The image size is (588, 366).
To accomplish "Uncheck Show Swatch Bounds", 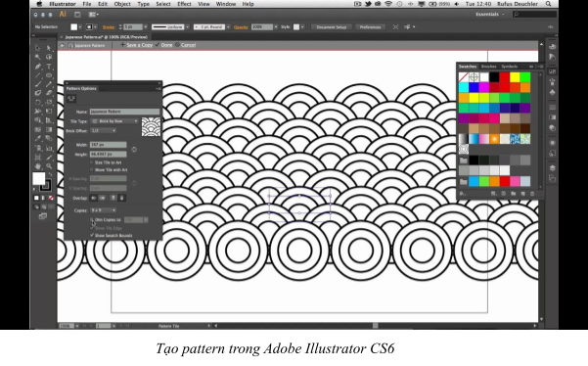I will (x=92, y=235).
